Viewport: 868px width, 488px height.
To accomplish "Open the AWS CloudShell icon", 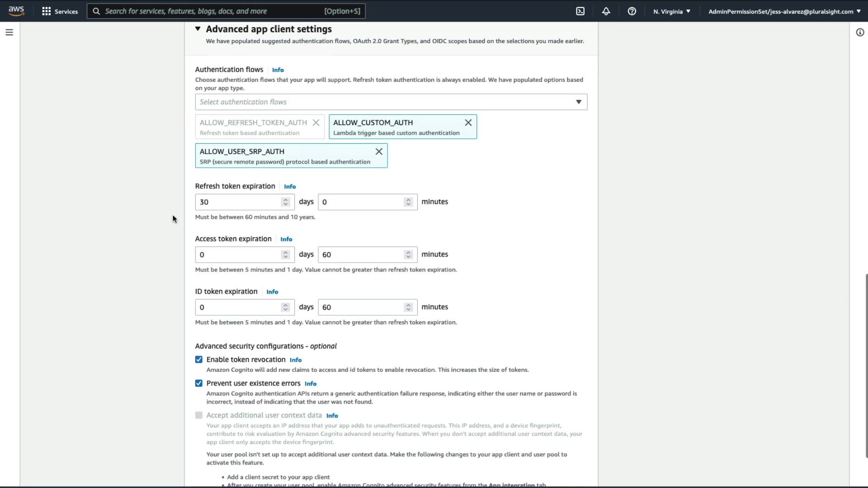I will (x=580, y=11).
